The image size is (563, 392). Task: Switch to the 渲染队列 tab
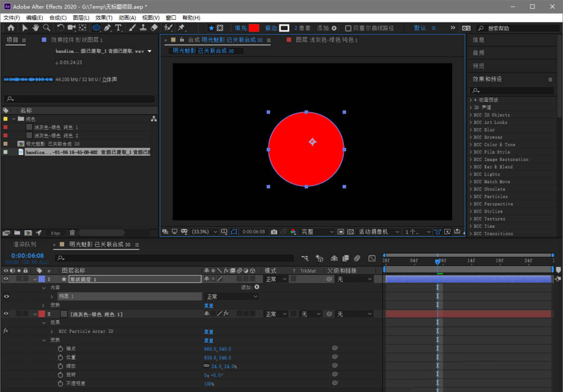[x=25, y=245]
